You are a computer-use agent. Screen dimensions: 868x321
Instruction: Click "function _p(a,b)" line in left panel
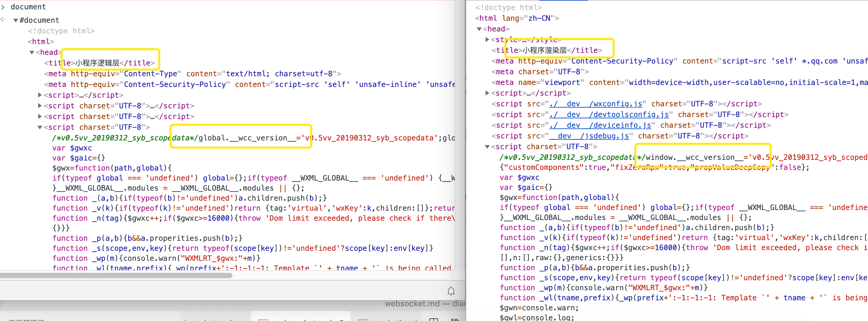(x=147, y=238)
